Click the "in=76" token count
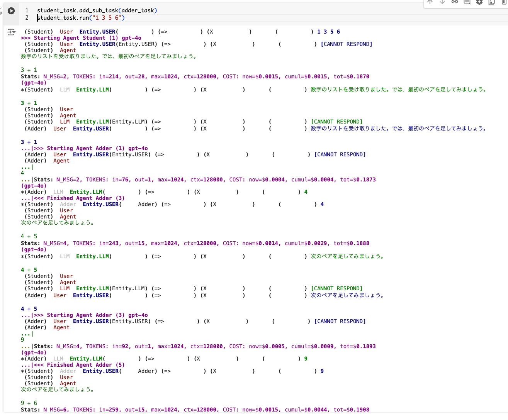 pyautogui.click(x=121, y=180)
